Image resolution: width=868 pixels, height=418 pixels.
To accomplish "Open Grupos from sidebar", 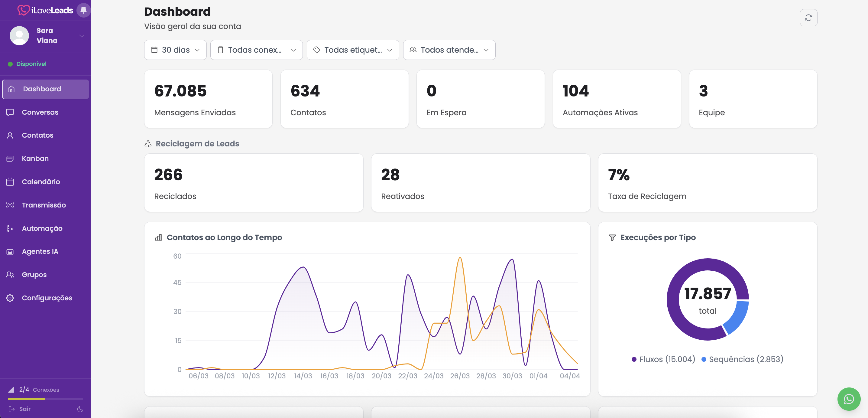I will pyautogui.click(x=46, y=275).
